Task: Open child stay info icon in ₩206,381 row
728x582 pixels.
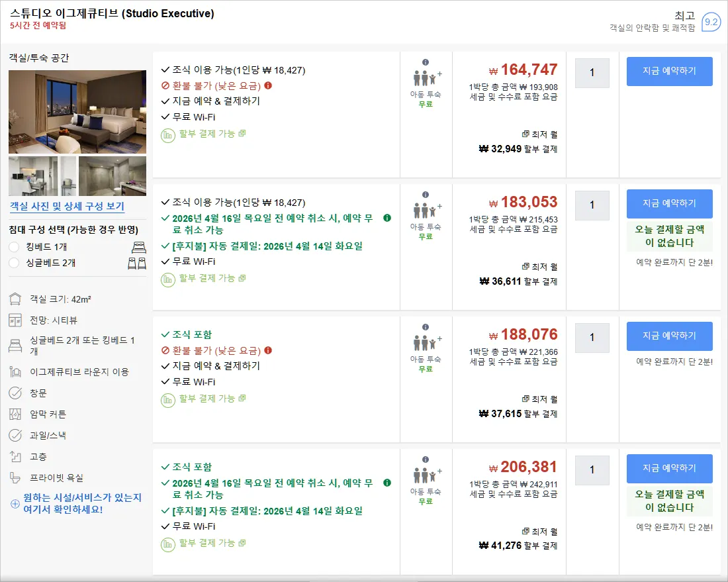Action: coord(426,460)
